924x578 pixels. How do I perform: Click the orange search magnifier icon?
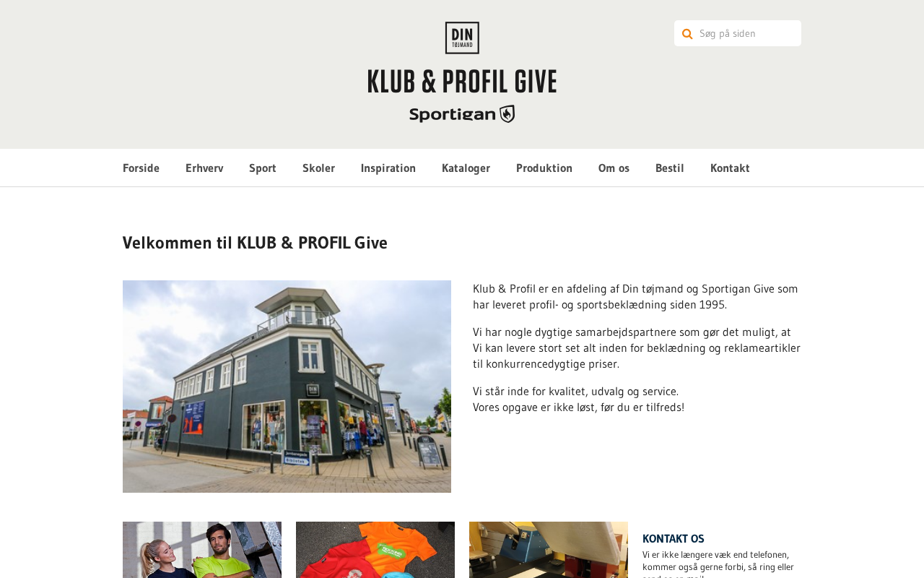pos(687,34)
